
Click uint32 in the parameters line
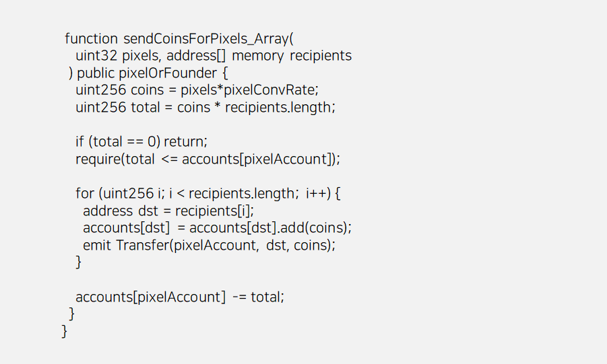pyautogui.click(x=96, y=56)
